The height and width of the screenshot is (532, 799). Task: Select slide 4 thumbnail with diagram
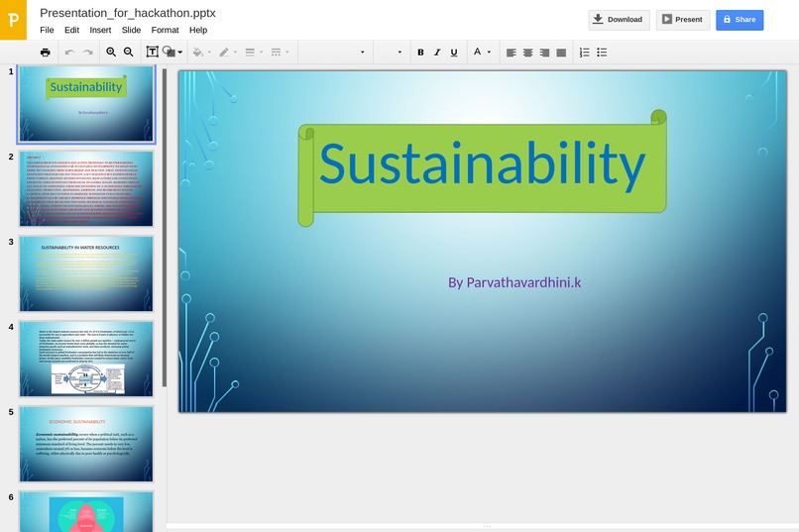(86, 359)
